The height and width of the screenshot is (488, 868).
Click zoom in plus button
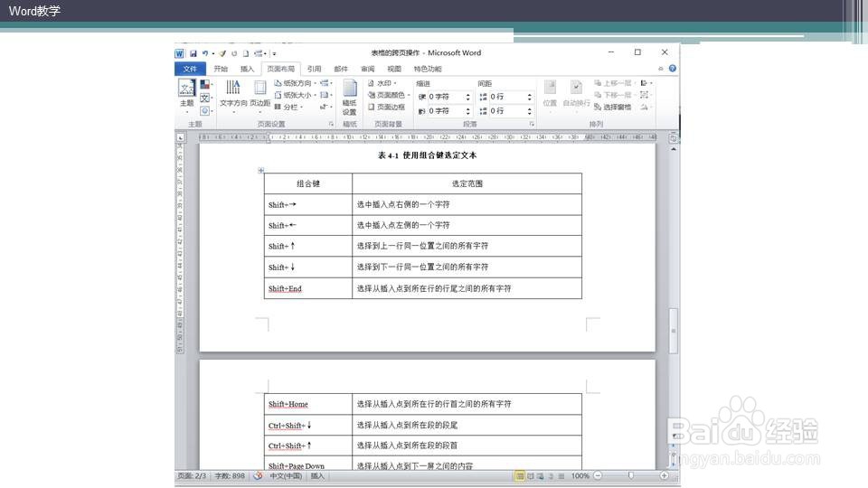point(664,475)
